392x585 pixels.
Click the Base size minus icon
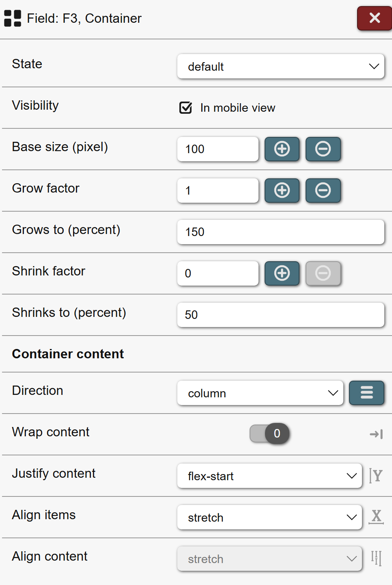[323, 149]
